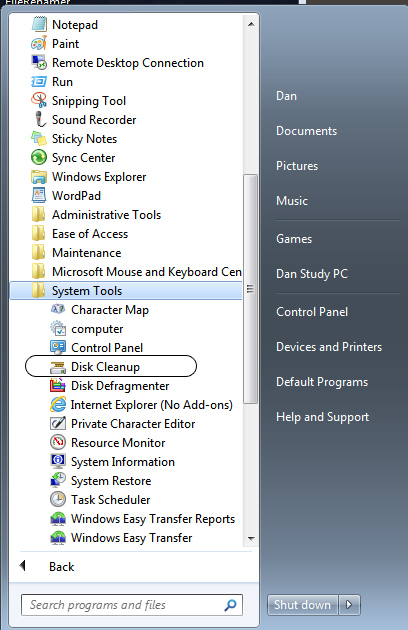The image size is (408, 630).
Task: Open Sync Center via its green icon
Action: (39, 158)
